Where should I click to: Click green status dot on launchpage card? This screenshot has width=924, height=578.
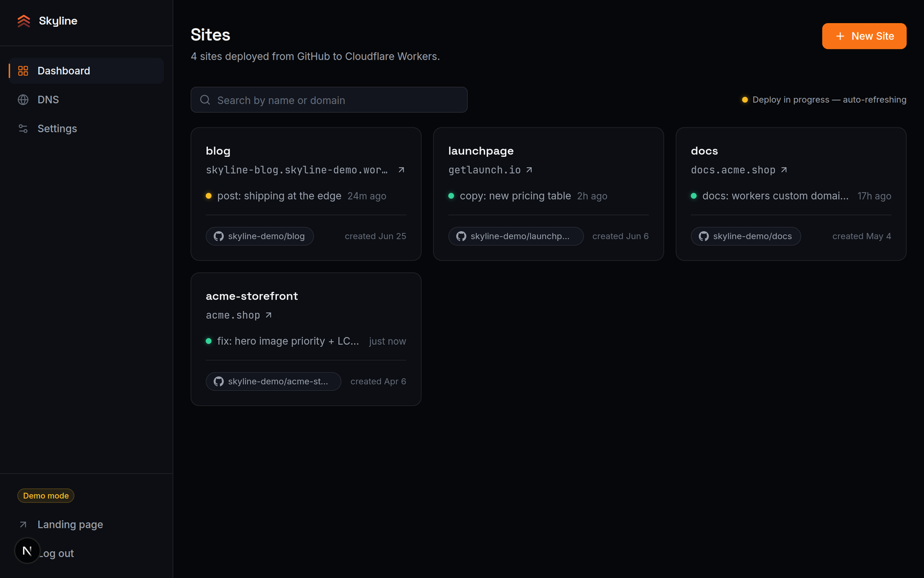coord(451,196)
